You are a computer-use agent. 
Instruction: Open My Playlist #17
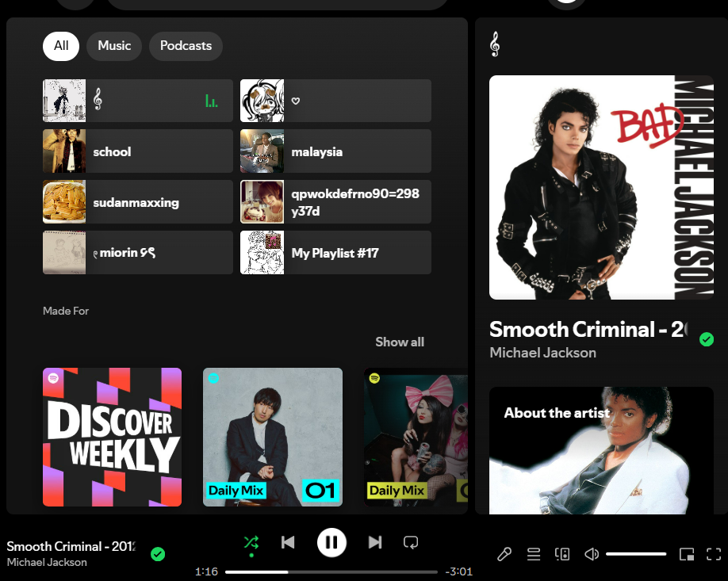point(335,252)
